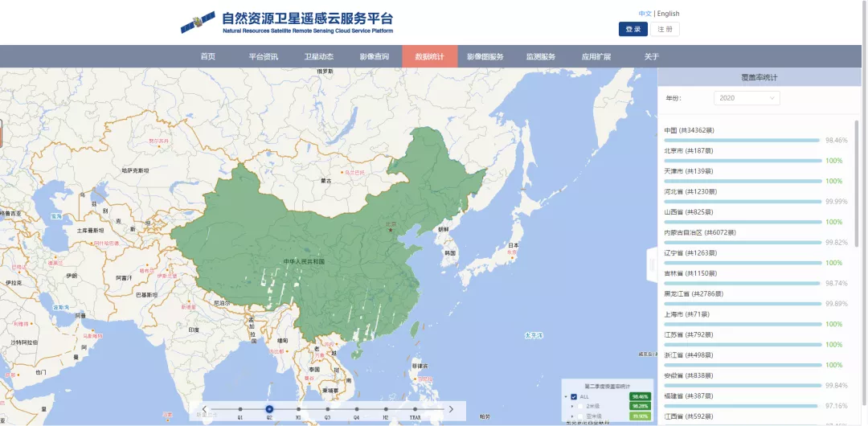The height and width of the screenshot is (426, 868).
Task: Click the 98.46% green badge for ALL
Action: pyautogui.click(x=640, y=396)
